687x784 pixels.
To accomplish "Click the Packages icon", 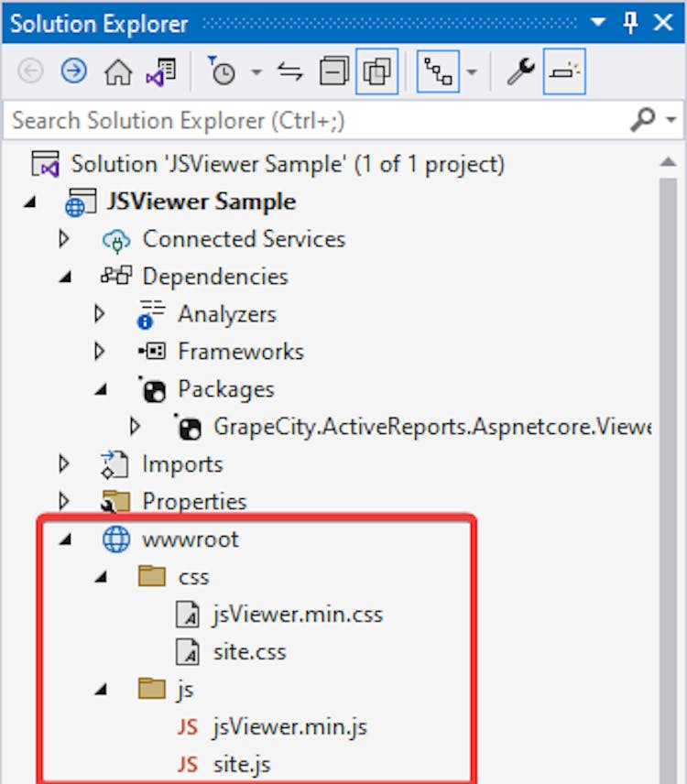I will (152, 389).
